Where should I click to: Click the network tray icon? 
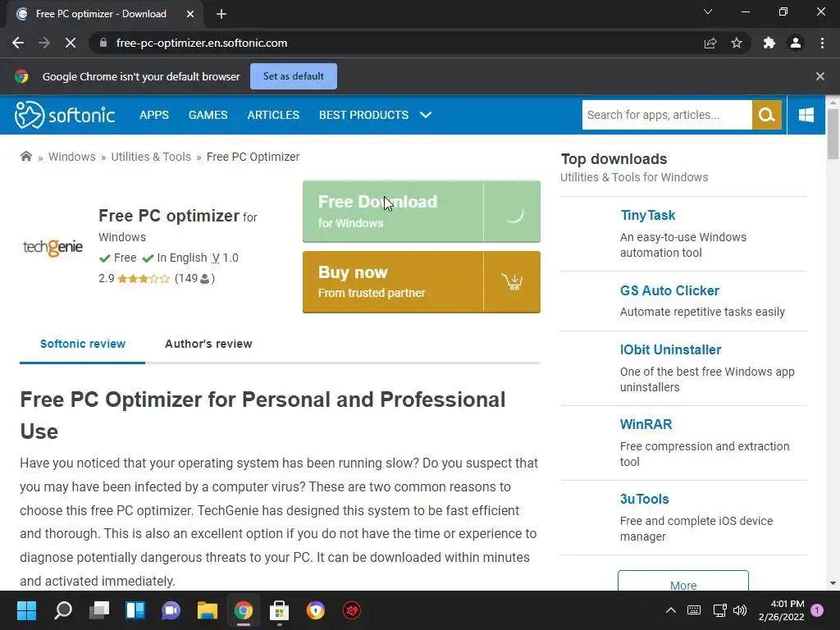pos(719,610)
